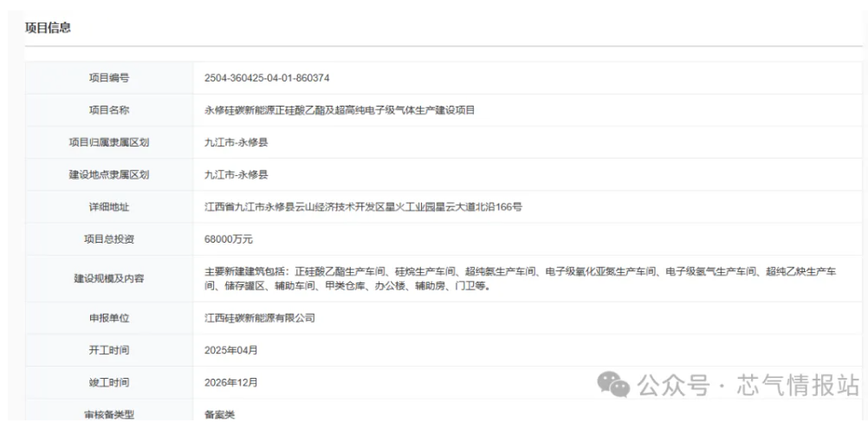Click the WeChat logo icon in watermark

click(x=616, y=386)
